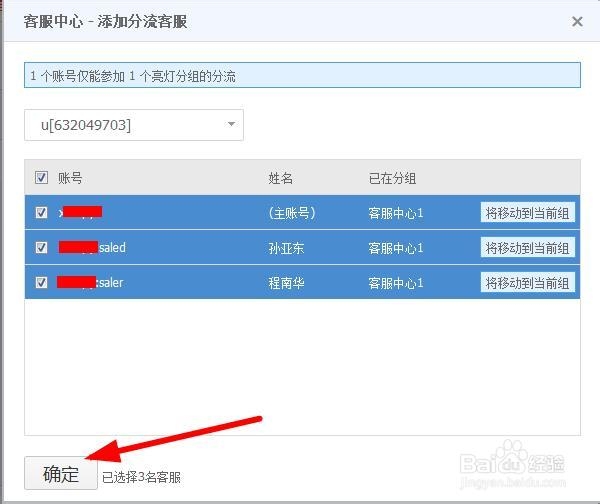The image size is (600, 504).
Task: Click the account ending in saled
Action: pyautogui.click(x=92, y=247)
